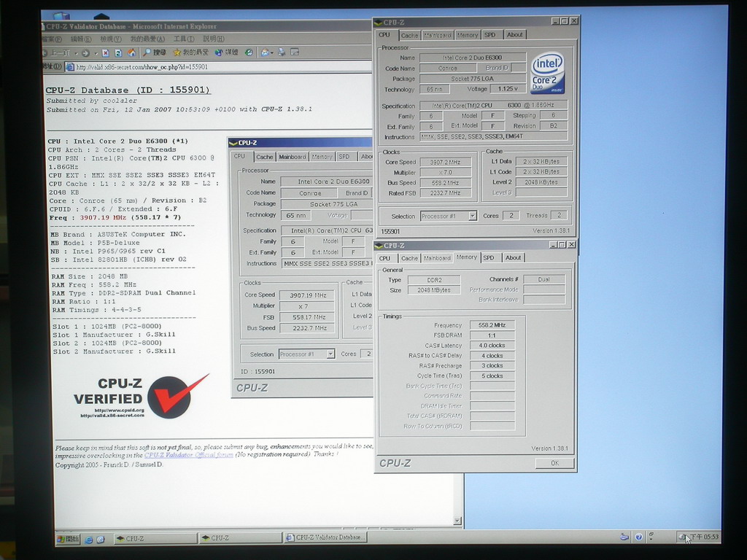The width and height of the screenshot is (747, 560).
Task: Click Core Speed value 3907.2 MHz
Action: (x=446, y=163)
